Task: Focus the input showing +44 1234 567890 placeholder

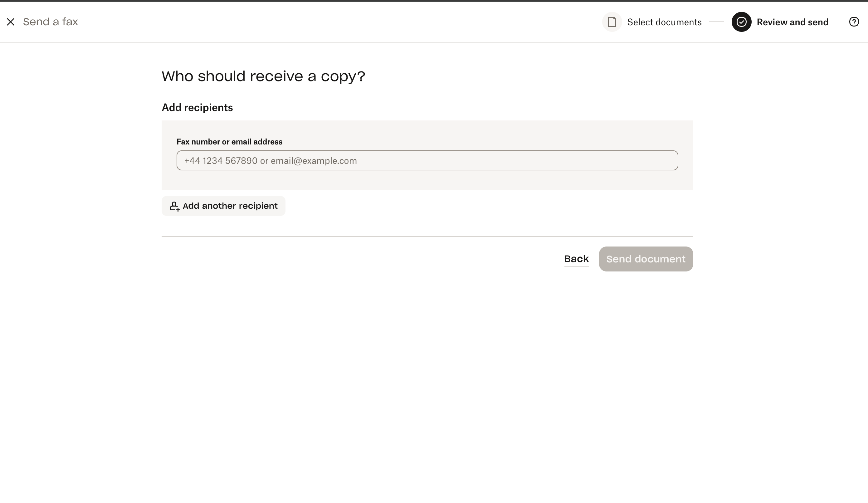Action: 427,160
